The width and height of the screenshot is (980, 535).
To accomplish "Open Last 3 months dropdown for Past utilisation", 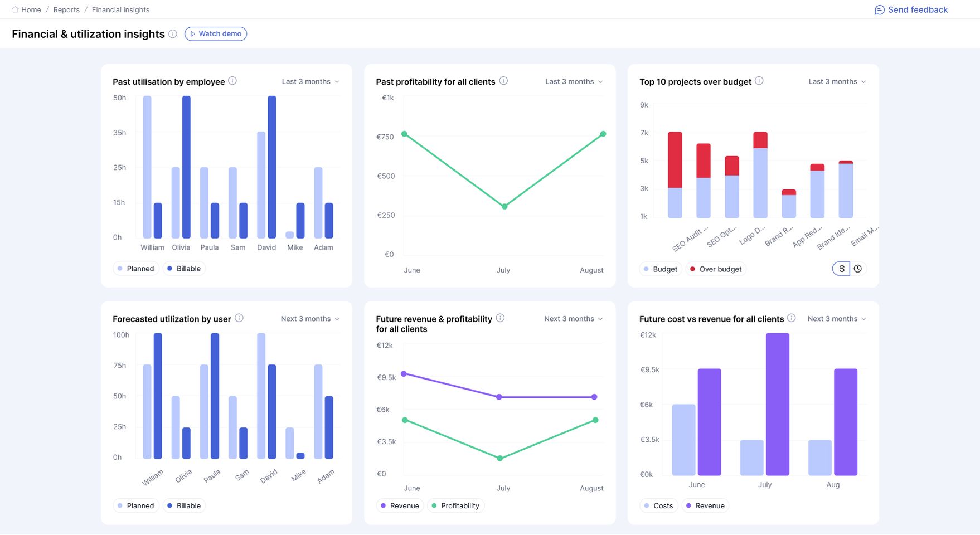I will pos(311,81).
